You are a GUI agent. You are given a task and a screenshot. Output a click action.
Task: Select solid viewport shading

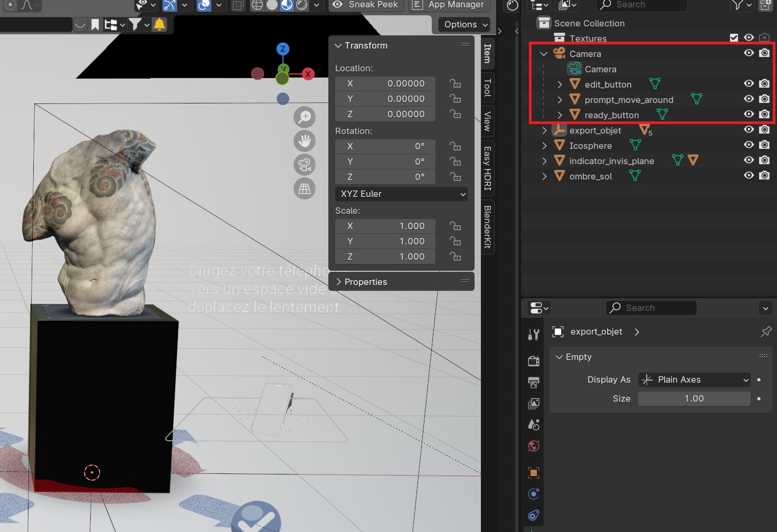click(272, 5)
